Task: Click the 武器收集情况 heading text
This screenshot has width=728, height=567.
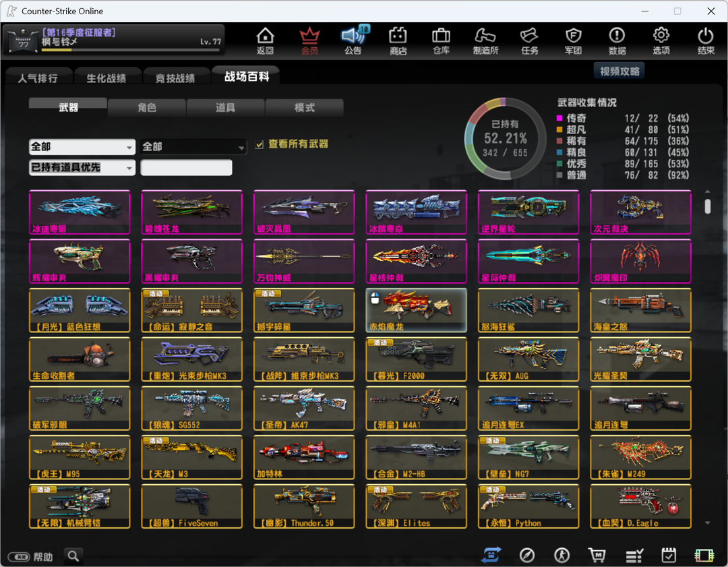Action: point(587,102)
